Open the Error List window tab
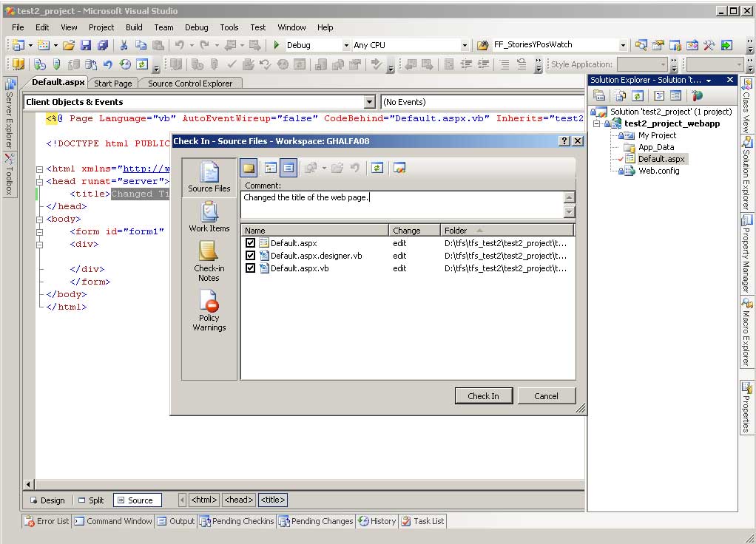 click(x=47, y=521)
